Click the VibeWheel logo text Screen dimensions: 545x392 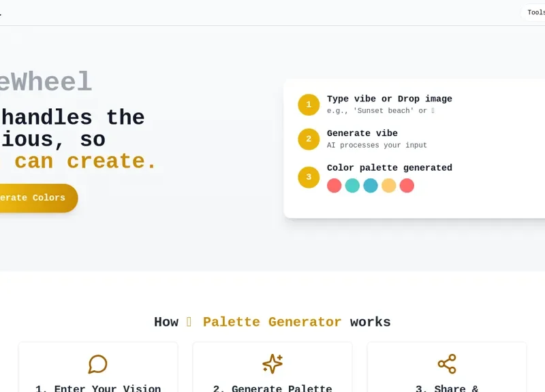click(x=46, y=81)
